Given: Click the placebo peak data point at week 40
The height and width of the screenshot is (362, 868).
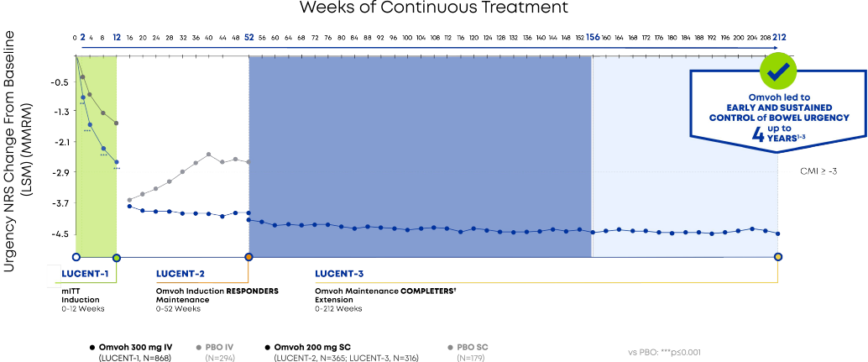Looking at the screenshot, I should click(x=209, y=155).
